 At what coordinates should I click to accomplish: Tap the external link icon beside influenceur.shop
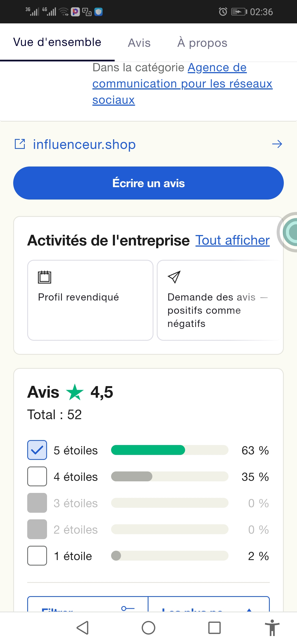(20, 144)
